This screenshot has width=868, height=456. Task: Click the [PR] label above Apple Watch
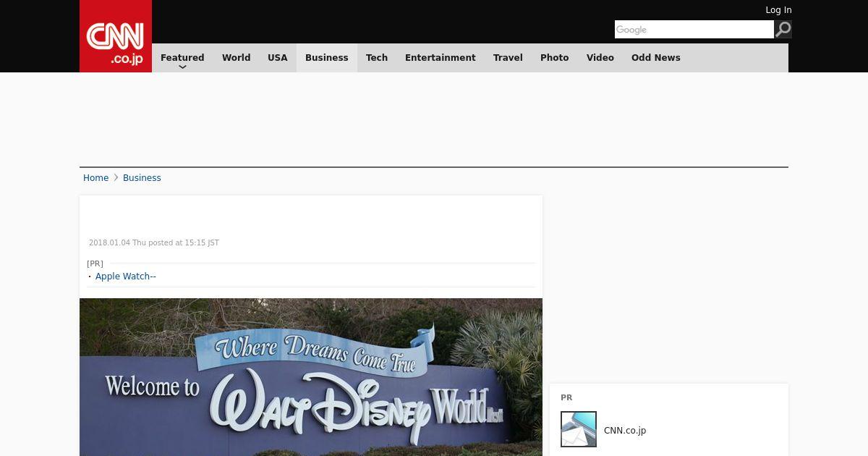click(95, 263)
